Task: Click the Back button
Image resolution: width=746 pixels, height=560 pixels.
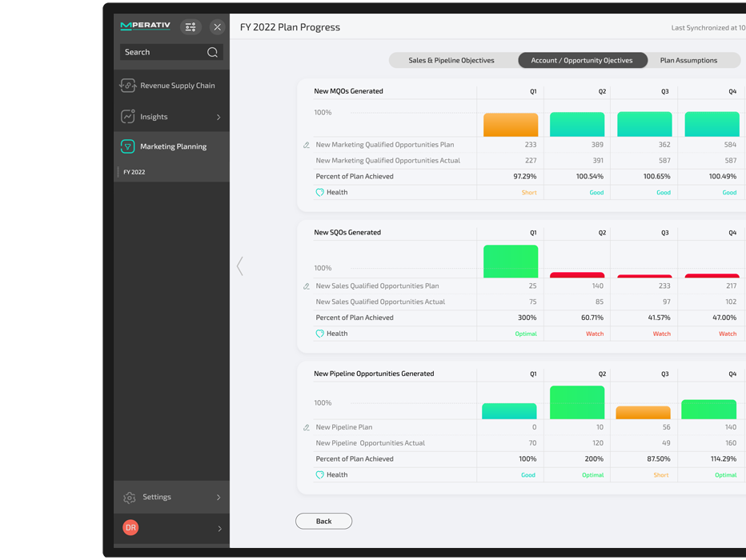Action: tap(323, 521)
